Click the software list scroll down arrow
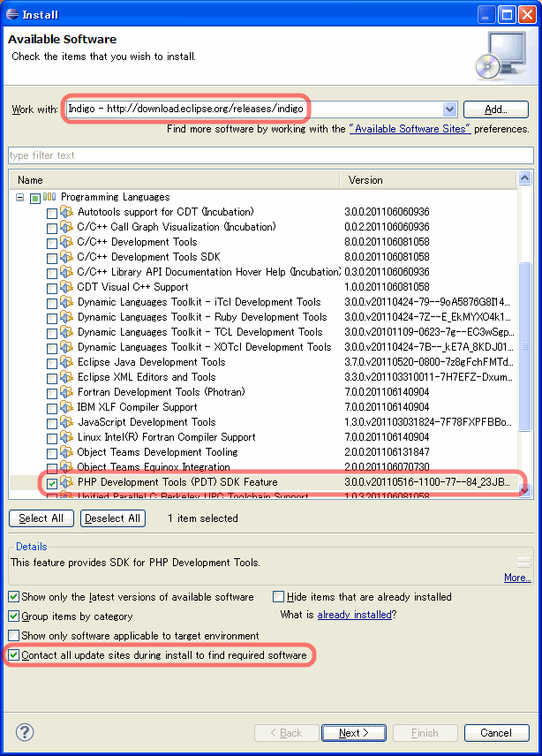Viewport: 542px width, 756px height. pyautogui.click(x=524, y=490)
